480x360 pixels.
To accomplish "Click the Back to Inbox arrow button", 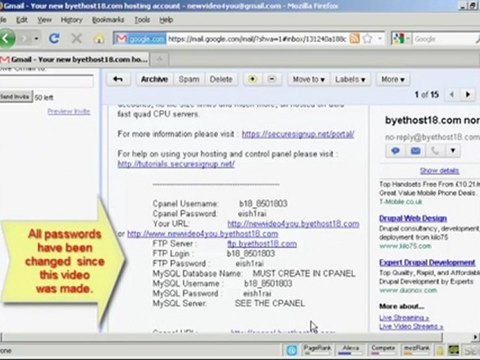I will (118, 79).
